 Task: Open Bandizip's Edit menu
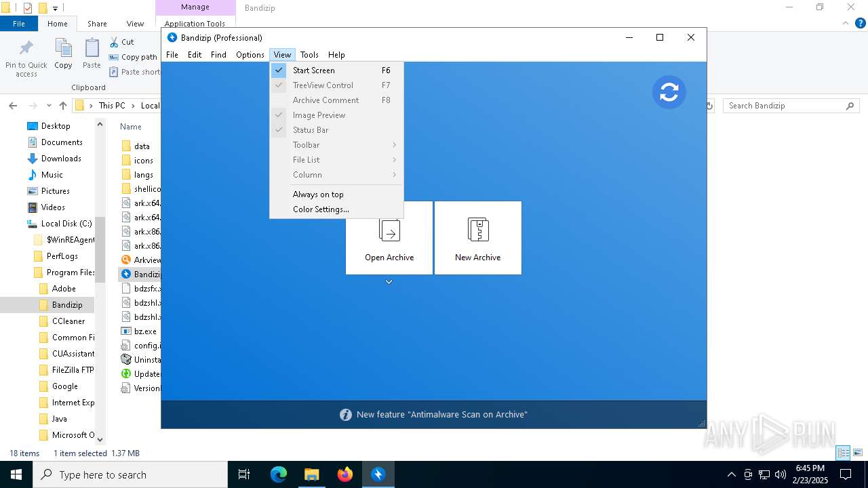[195, 55]
